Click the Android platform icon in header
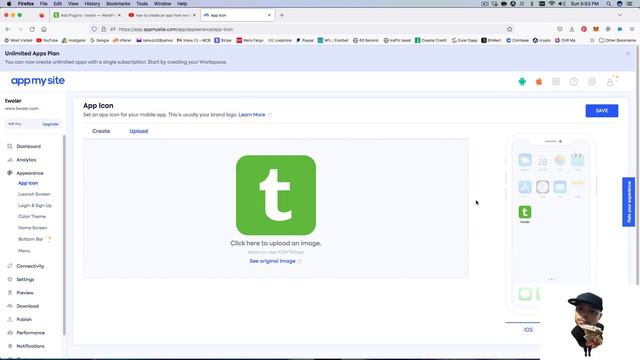Viewport: 640px width, 360px height. click(x=522, y=82)
